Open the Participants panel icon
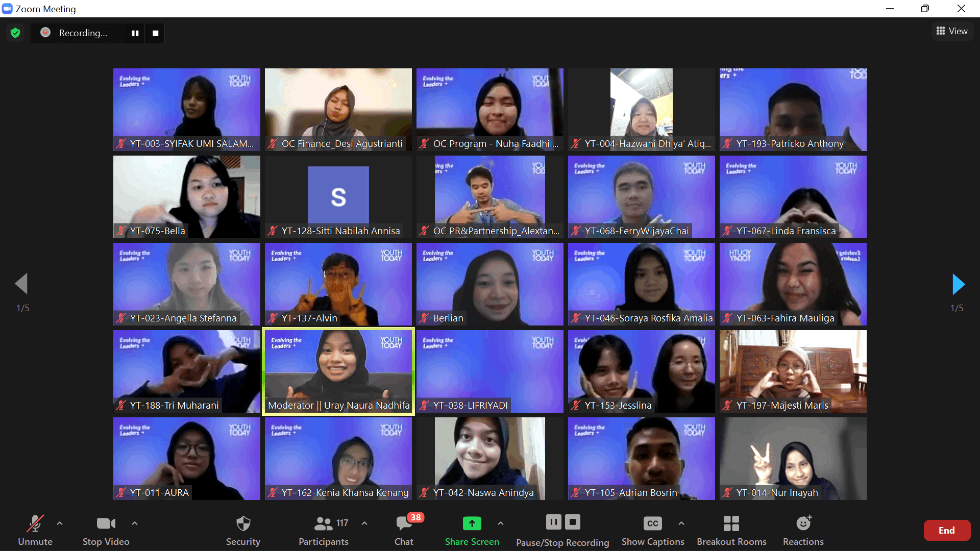This screenshot has width=980, height=551. click(x=323, y=524)
